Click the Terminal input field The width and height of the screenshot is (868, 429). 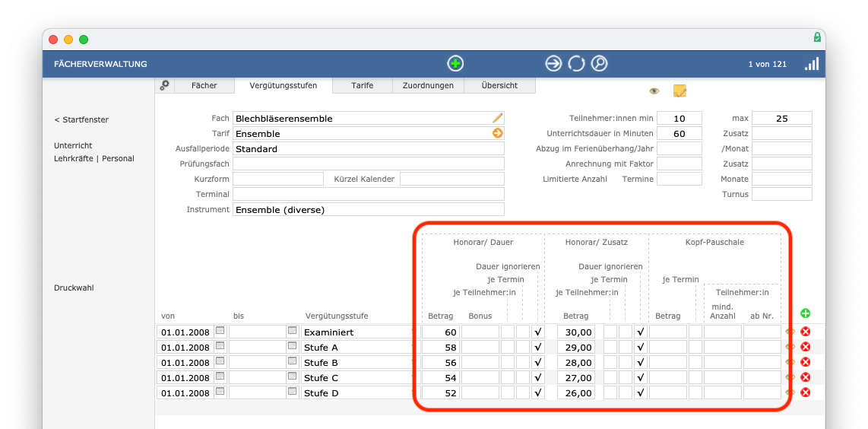tap(369, 194)
